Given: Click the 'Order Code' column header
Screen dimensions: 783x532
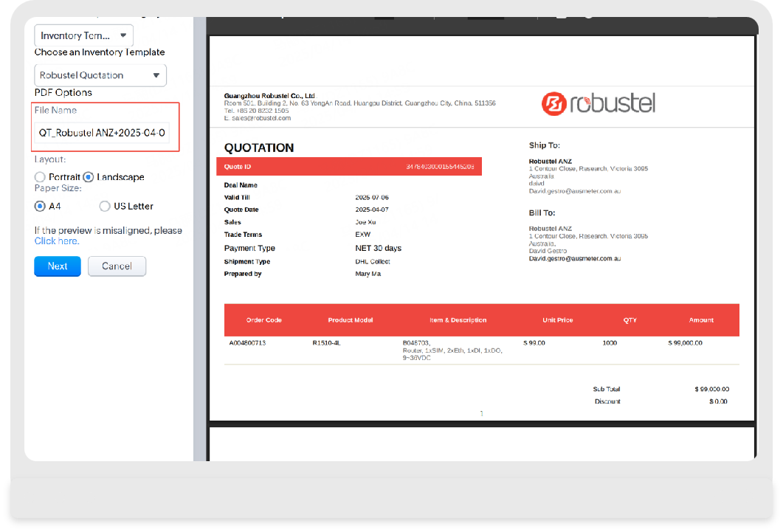Looking at the screenshot, I should click(263, 320).
